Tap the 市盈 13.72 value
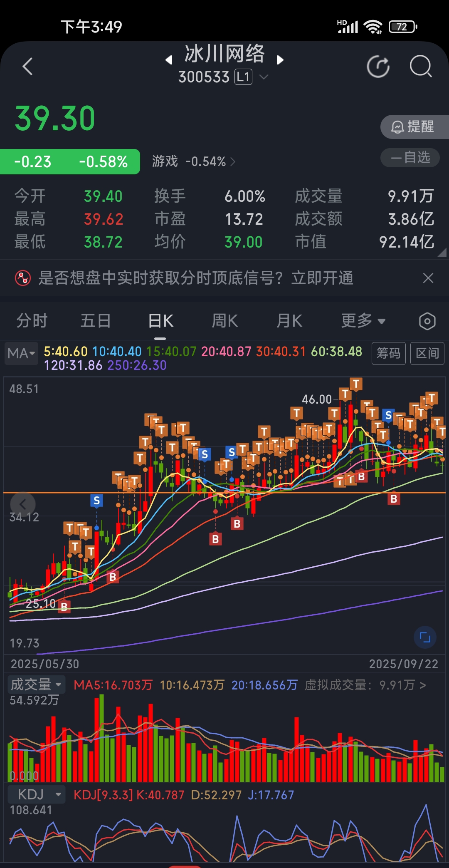449x868 pixels. (x=244, y=219)
